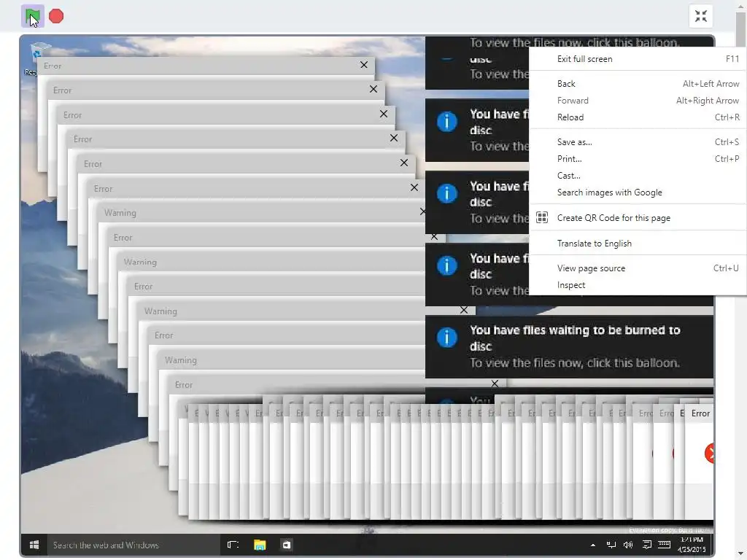Select View page source menu item
Image resolution: width=747 pixels, height=560 pixels.
(638, 268)
